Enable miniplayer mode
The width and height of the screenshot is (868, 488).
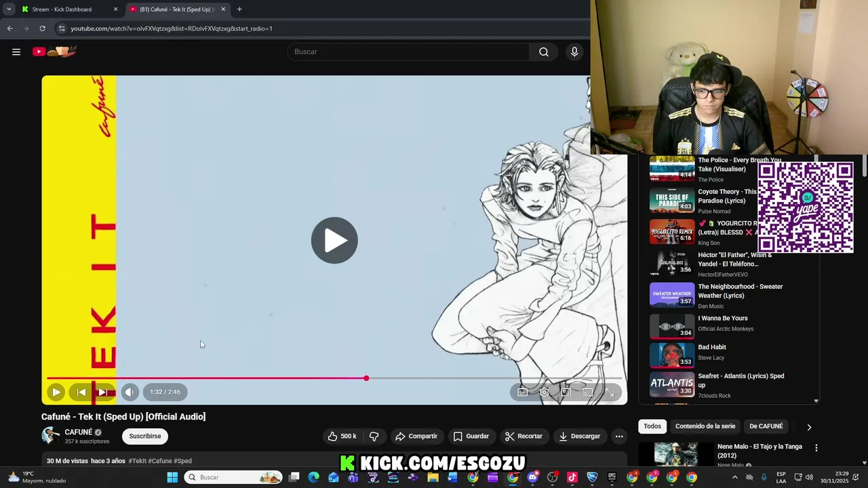coord(566,392)
